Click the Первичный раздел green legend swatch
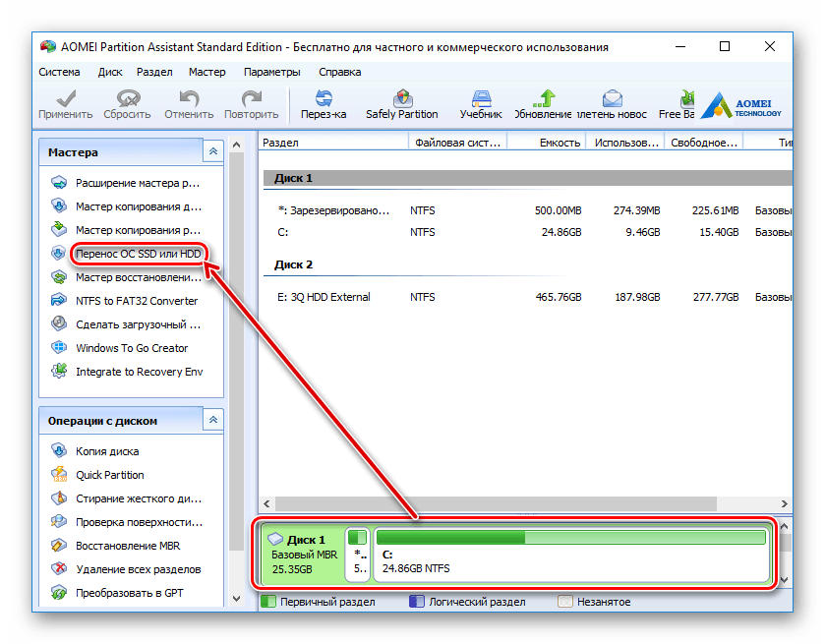 pyautogui.click(x=268, y=602)
